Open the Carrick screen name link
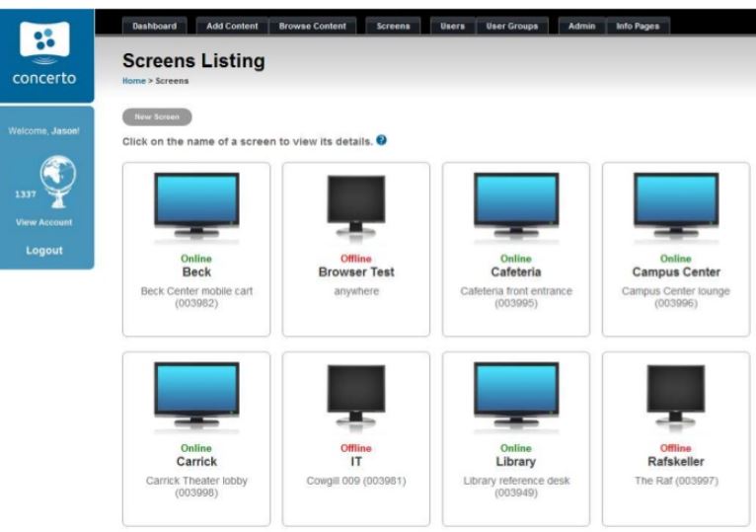 point(196,462)
